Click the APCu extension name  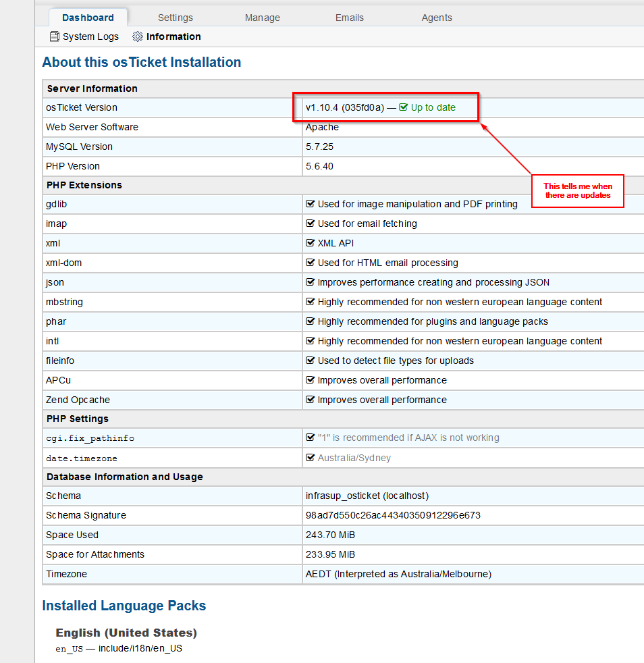(x=58, y=380)
